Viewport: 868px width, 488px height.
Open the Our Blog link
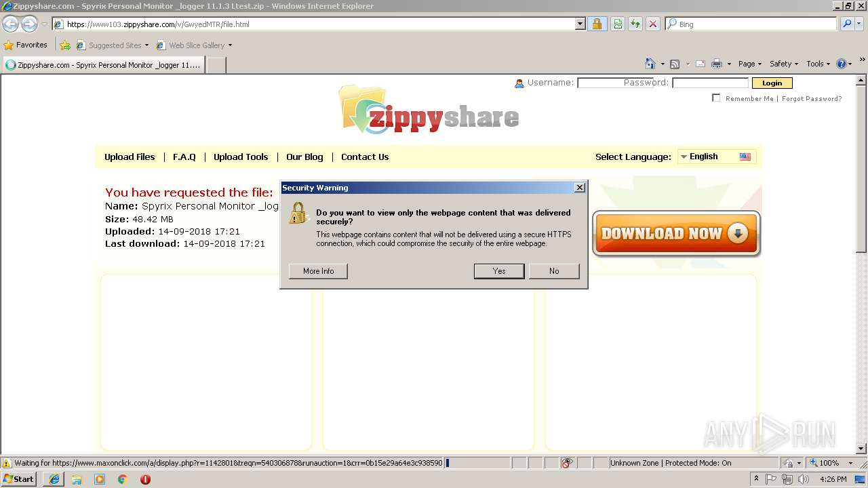point(304,157)
